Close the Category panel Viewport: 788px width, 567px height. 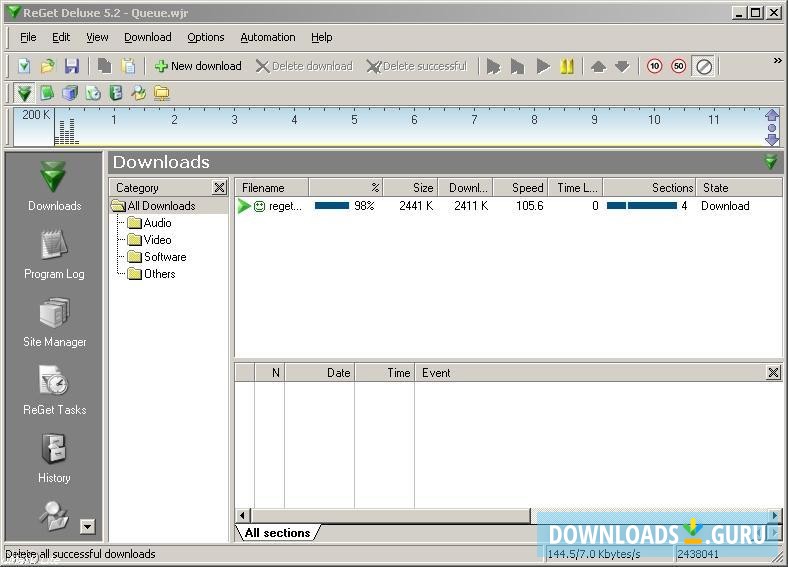[x=220, y=187]
